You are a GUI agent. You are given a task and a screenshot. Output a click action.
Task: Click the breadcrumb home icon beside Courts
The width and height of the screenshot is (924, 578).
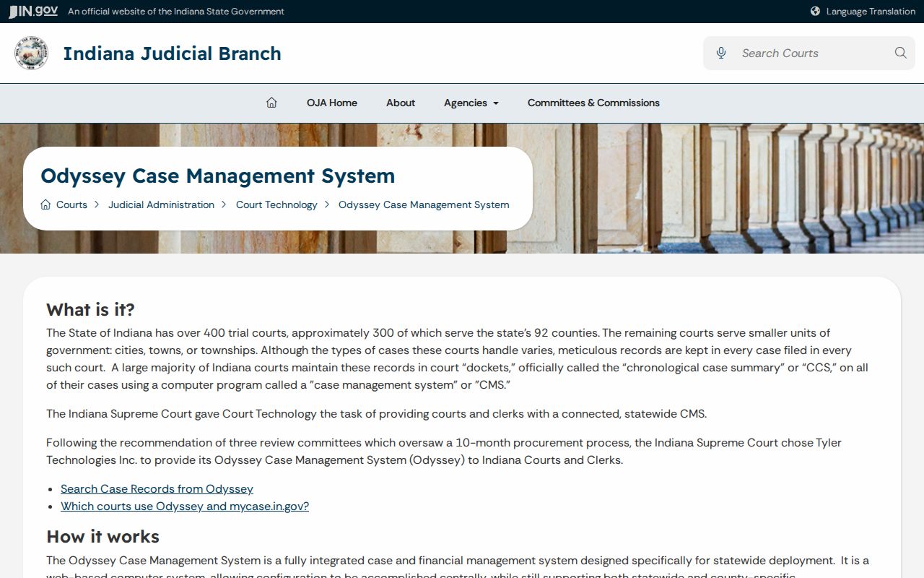(x=45, y=204)
